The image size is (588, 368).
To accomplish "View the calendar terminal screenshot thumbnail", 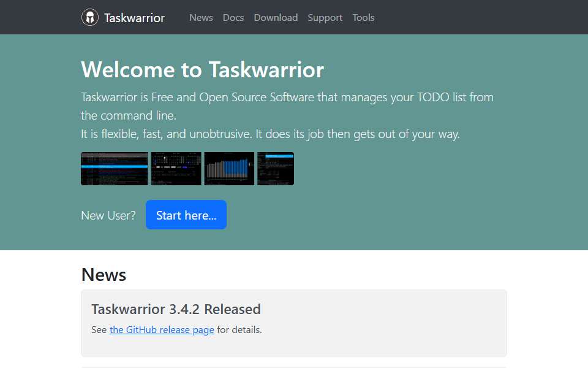I will (176, 169).
